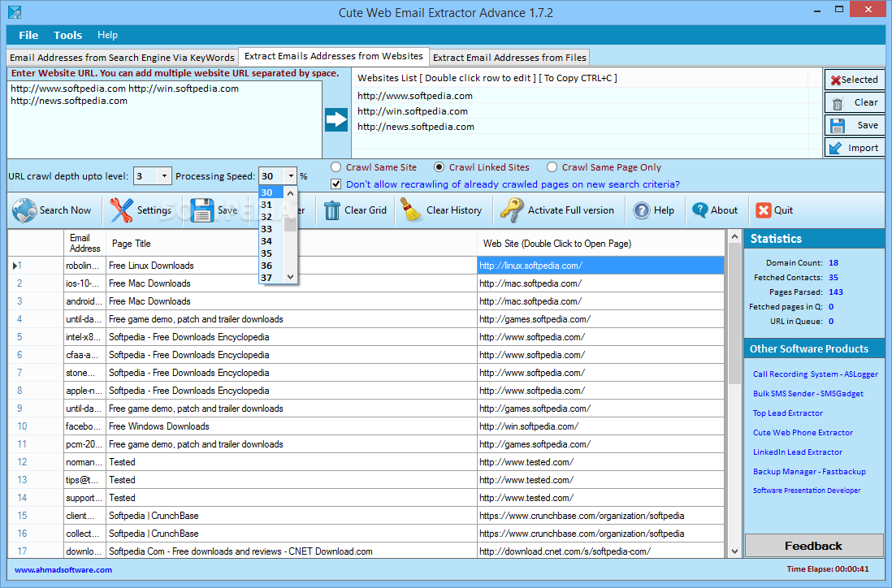Click the Page Title column header
Viewport: 892px width, 588px height.
[292, 244]
